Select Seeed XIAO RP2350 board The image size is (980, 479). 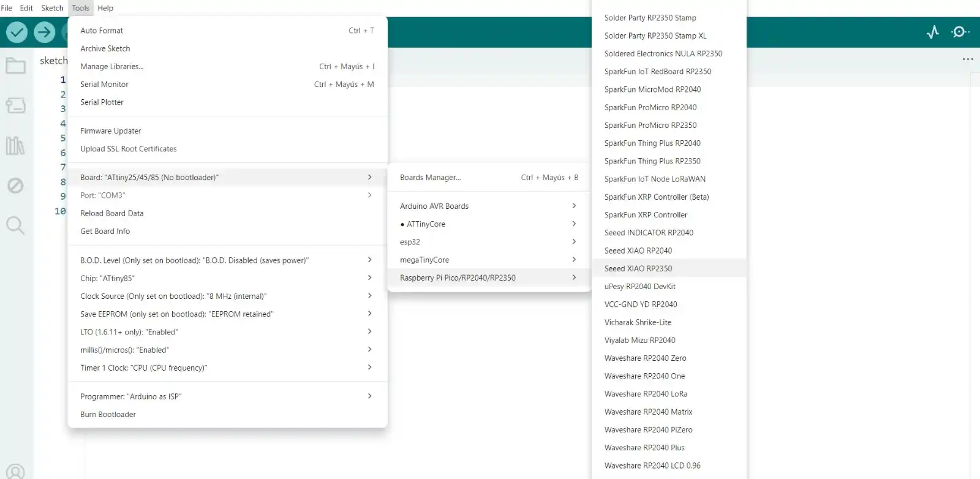[x=669, y=268]
